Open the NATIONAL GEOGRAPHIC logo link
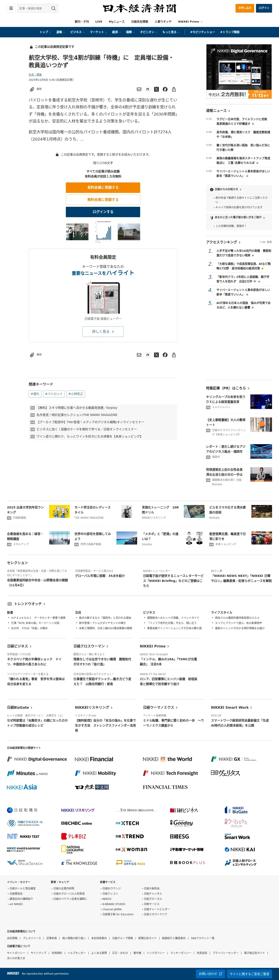The width and height of the screenshot is (279, 980). [x=73, y=849]
